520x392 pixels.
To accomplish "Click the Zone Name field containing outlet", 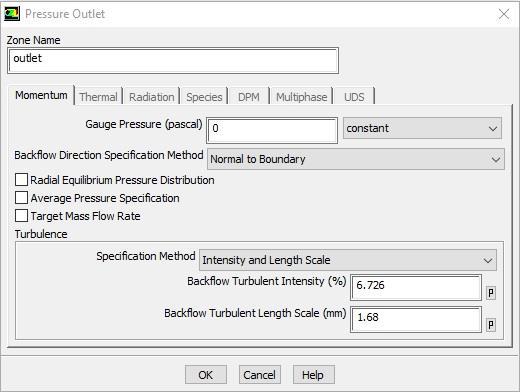I will (x=173, y=60).
